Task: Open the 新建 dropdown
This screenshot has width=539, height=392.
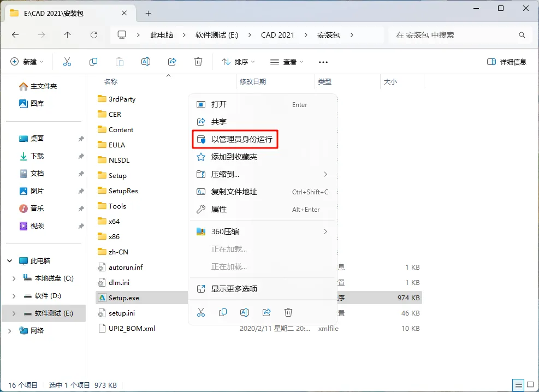Action: point(27,62)
